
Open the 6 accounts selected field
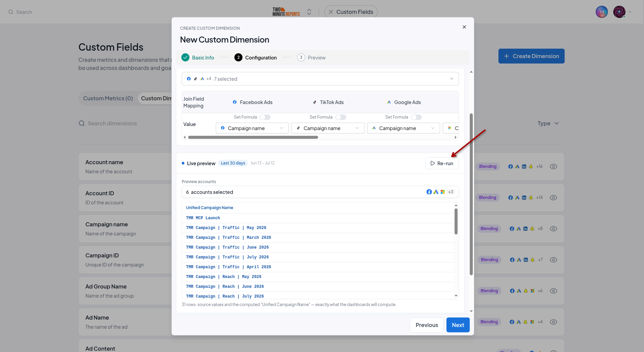pos(320,192)
